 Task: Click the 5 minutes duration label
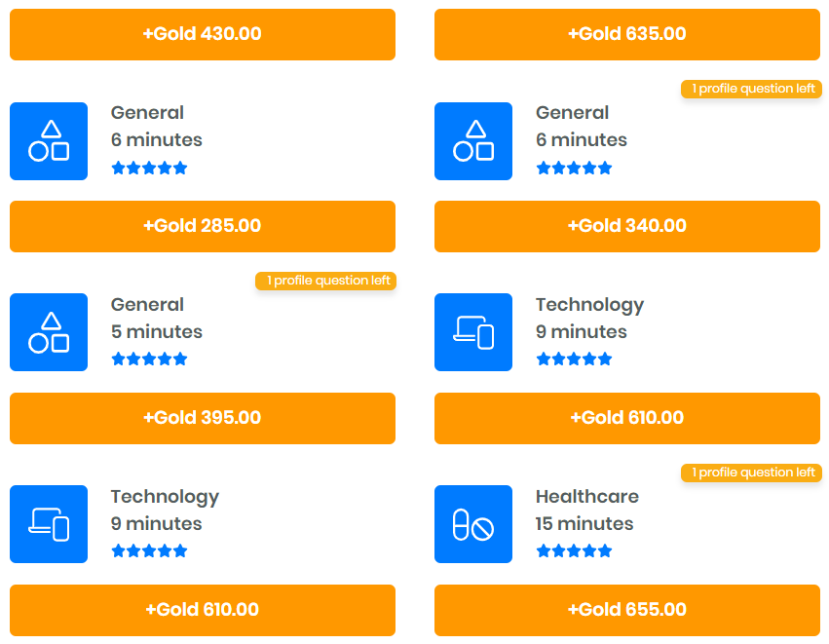(157, 332)
